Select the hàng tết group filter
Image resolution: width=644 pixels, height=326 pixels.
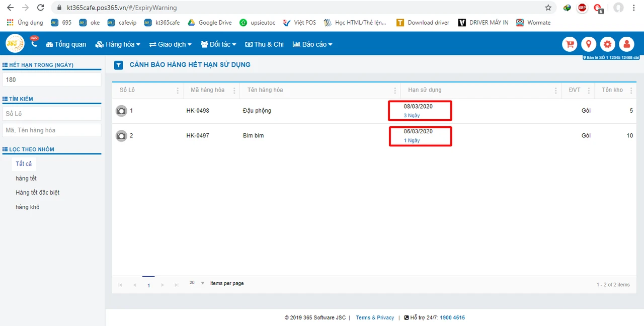coord(26,179)
